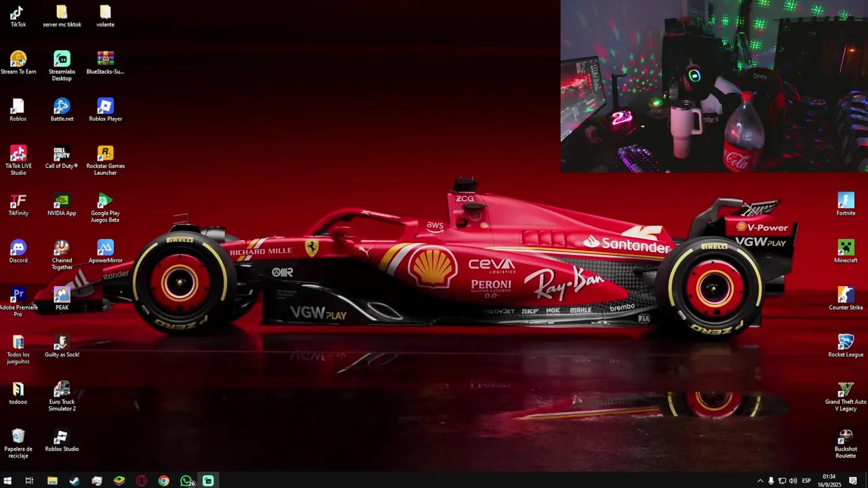Image resolution: width=868 pixels, height=488 pixels.
Task: Open the BlueStacks desktop shortcut
Action: click(x=105, y=63)
